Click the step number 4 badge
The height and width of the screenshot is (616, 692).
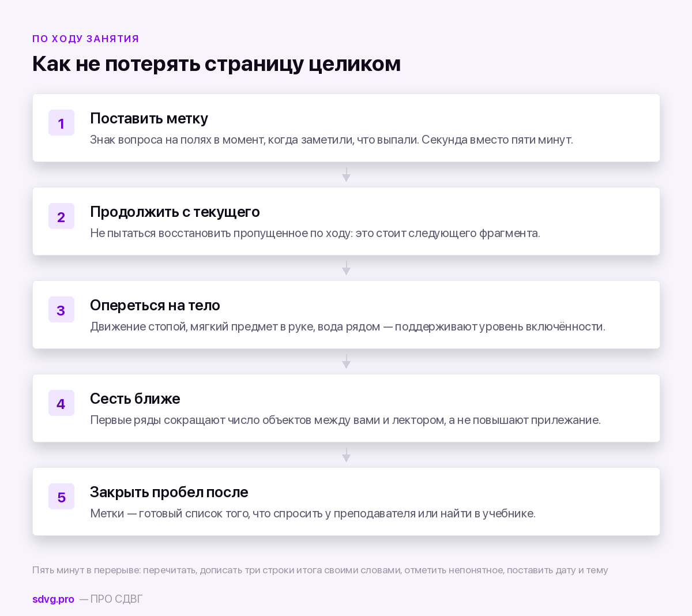[61, 403]
